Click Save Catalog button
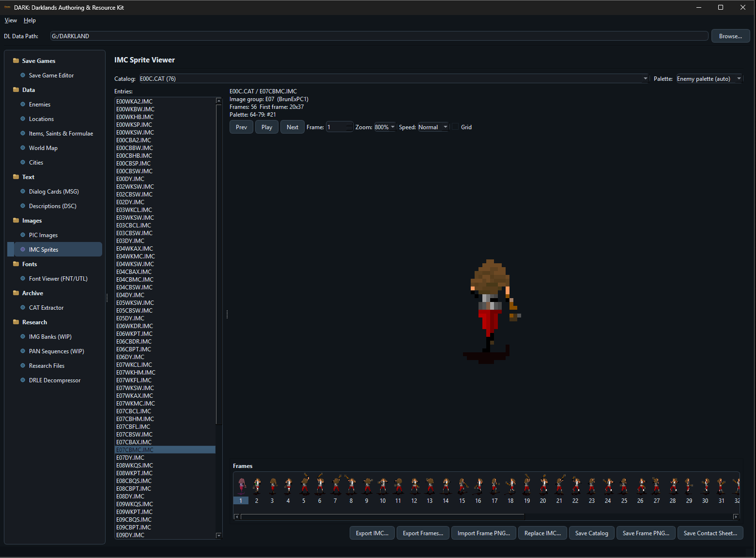The width and height of the screenshot is (756, 558). (592, 533)
